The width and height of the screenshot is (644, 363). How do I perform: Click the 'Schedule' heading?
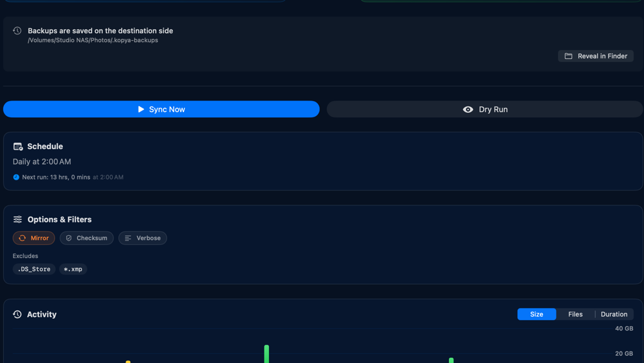[45, 146]
